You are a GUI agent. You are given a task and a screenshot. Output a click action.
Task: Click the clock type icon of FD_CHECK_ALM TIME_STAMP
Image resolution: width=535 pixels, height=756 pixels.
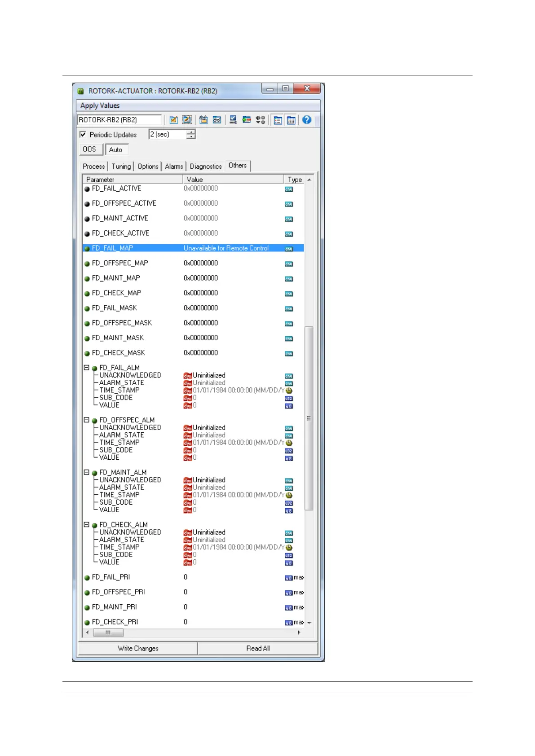[x=289, y=548]
